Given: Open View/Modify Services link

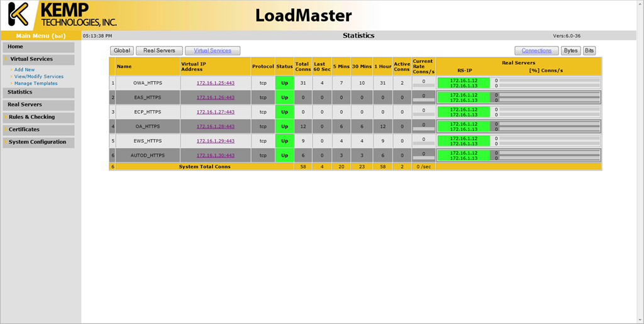Looking at the screenshot, I should 39,76.
